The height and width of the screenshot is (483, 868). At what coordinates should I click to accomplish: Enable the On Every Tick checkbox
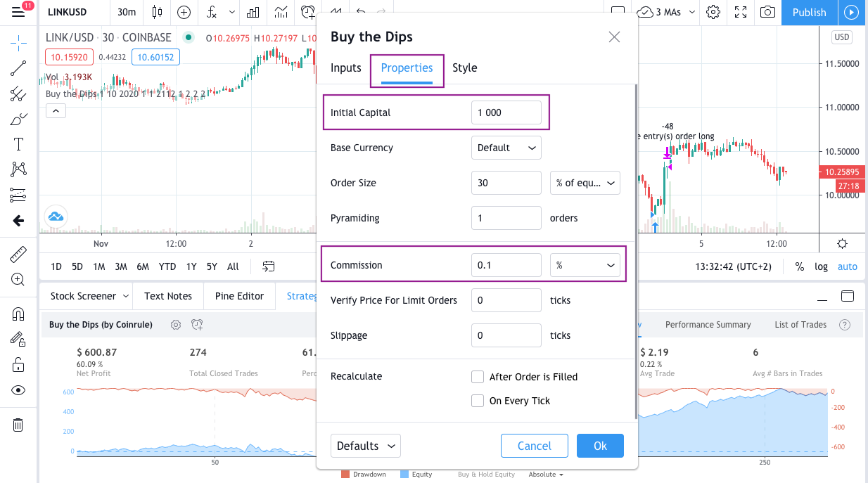pos(478,400)
